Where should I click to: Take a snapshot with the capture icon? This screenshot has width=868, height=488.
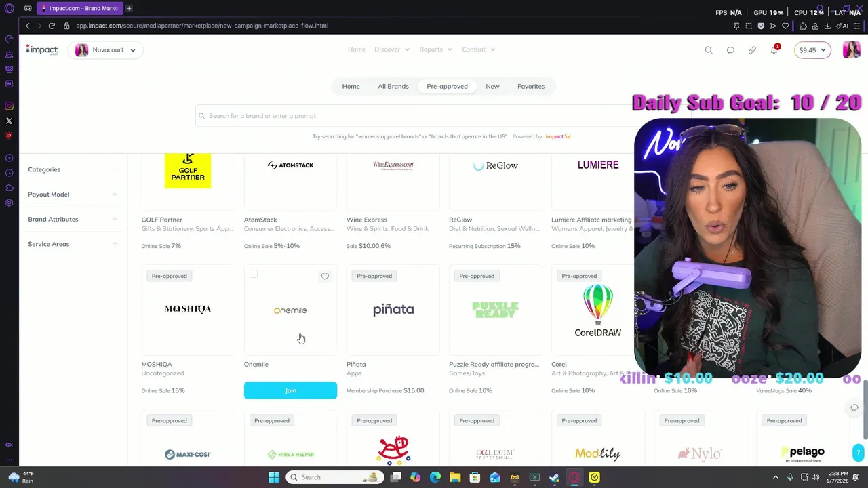click(749, 26)
